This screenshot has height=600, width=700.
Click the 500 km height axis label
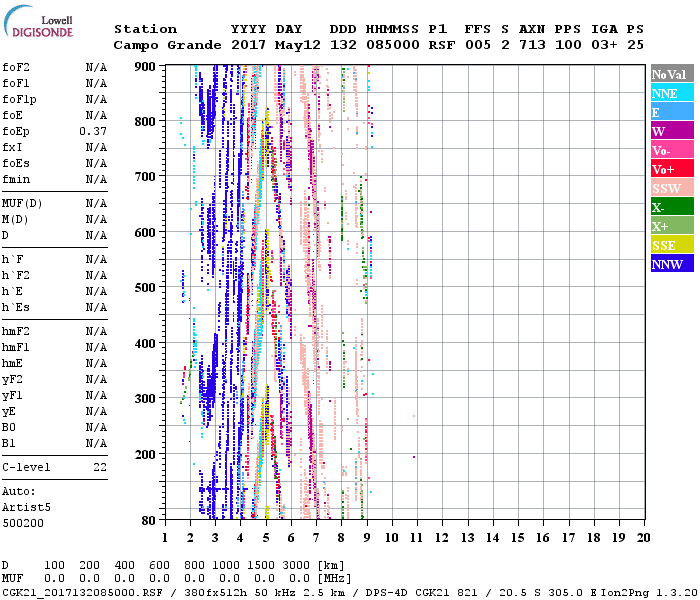(145, 288)
